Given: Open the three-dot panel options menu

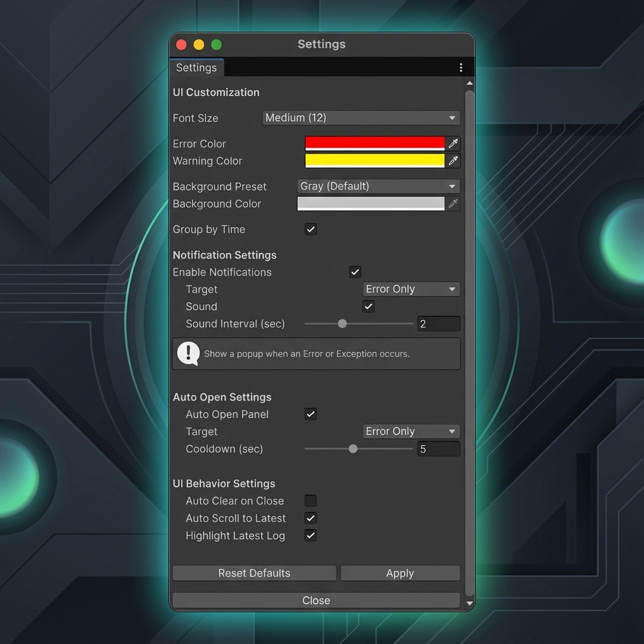Looking at the screenshot, I should 461,67.
